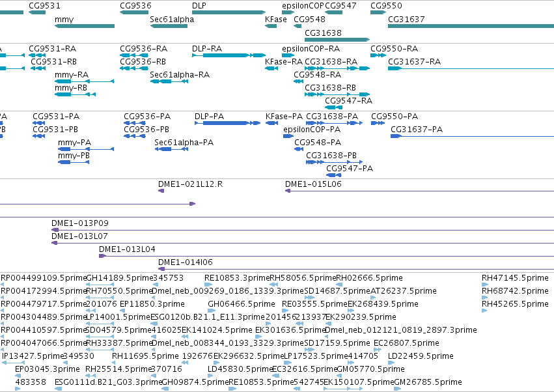Select the Sec61alpha-RA transcript glyph
This screenshot has width=554, height=392.
[x=169, y=81]
